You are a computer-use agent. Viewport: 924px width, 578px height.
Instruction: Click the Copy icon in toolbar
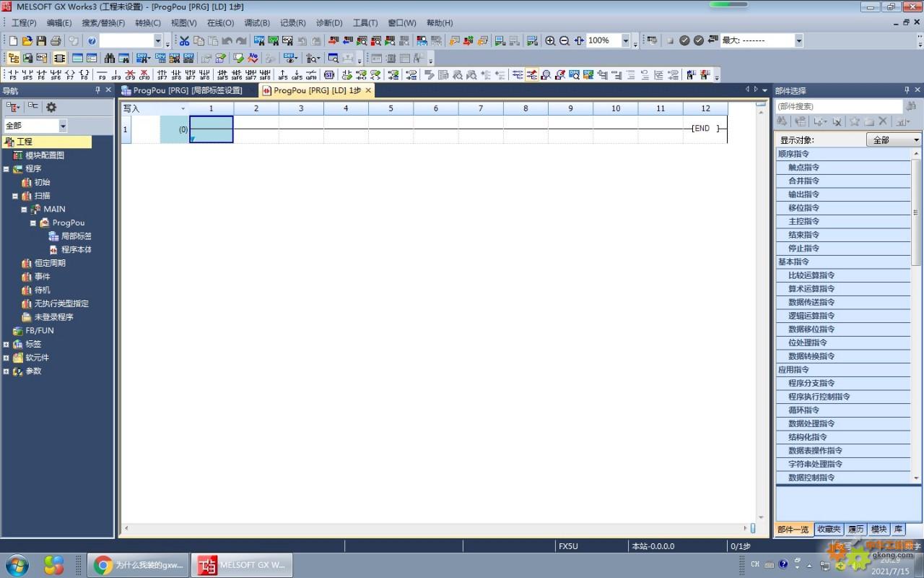(199, 40)
